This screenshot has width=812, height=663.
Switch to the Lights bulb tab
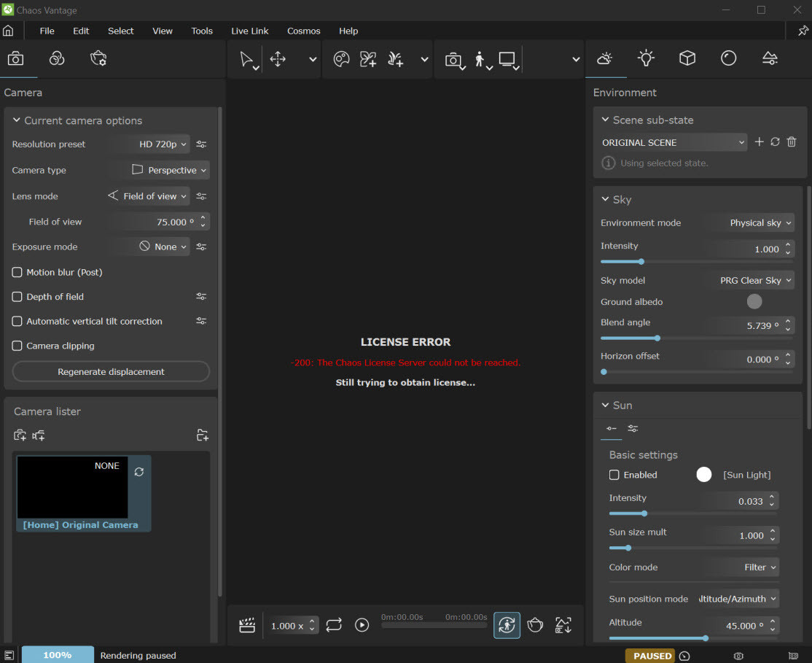tap(646, 58)
